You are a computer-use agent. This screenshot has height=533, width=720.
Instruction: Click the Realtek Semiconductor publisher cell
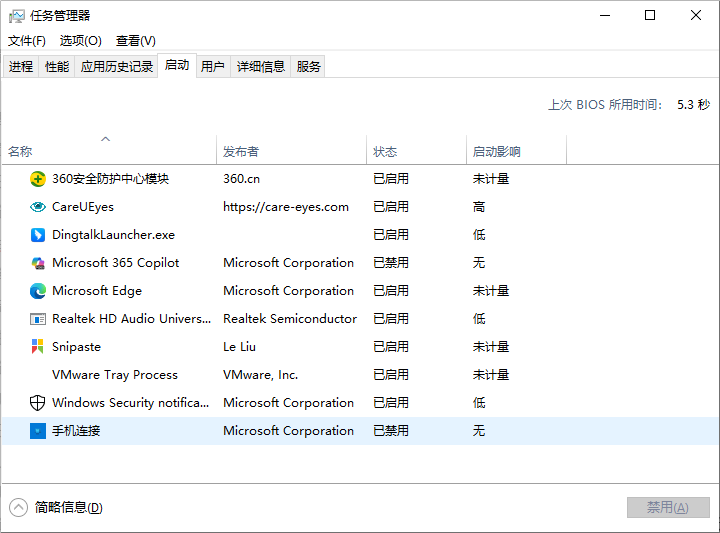pos(290,319)
